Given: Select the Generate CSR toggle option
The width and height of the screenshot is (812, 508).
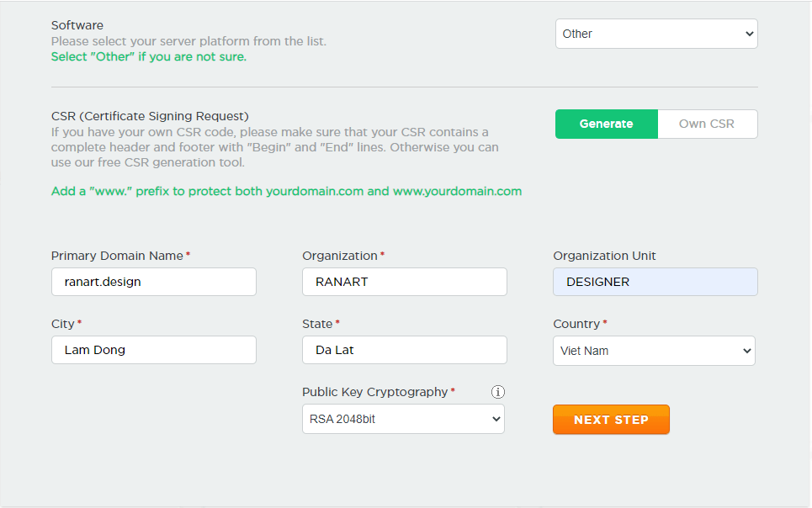Looking at the screenshot, I should pos(607,124).
